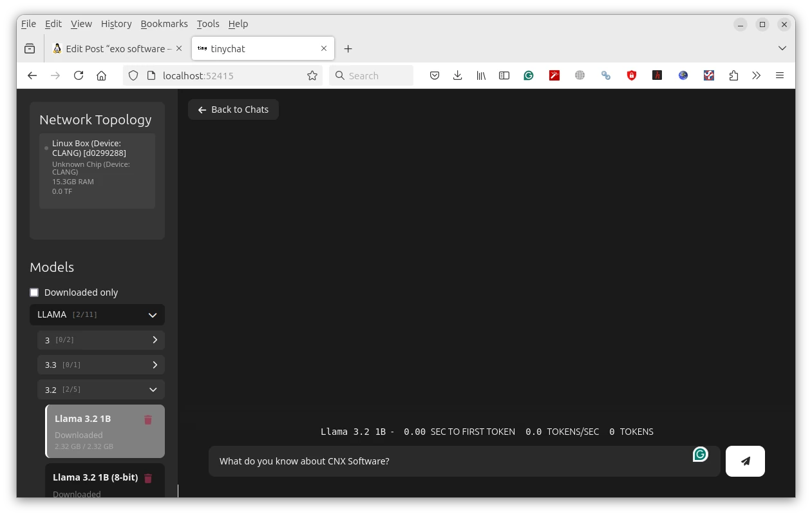Delete Llama 3.2 1B (8-bit) model
The height and width of the screenshot is (516, 812).
[x=147, y=478]
